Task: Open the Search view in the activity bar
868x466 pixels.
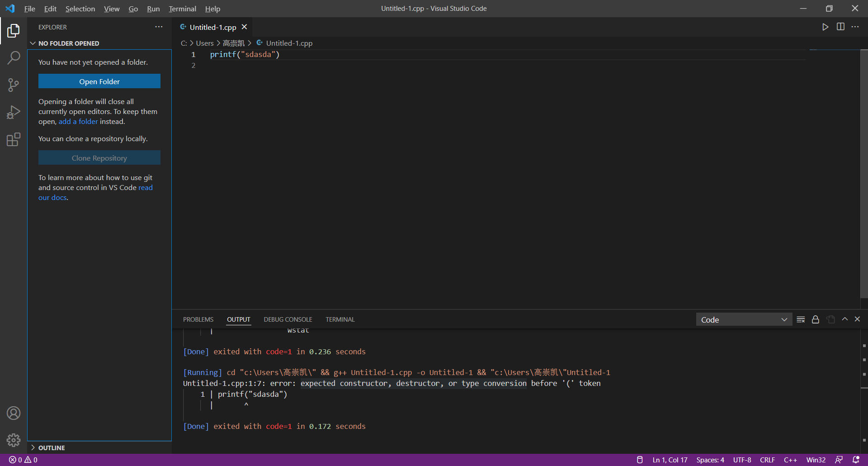Action: click(x=14, y=58)
